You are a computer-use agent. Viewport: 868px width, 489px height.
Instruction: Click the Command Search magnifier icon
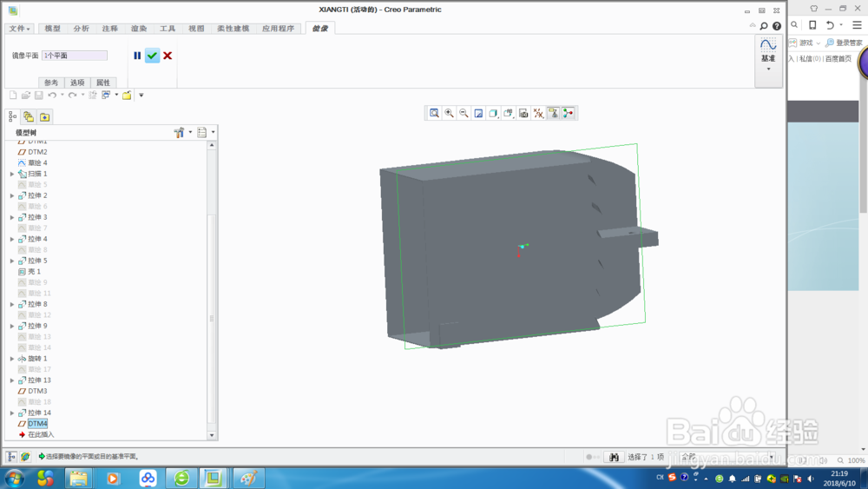pyautogui.click(x=764, y=26)
